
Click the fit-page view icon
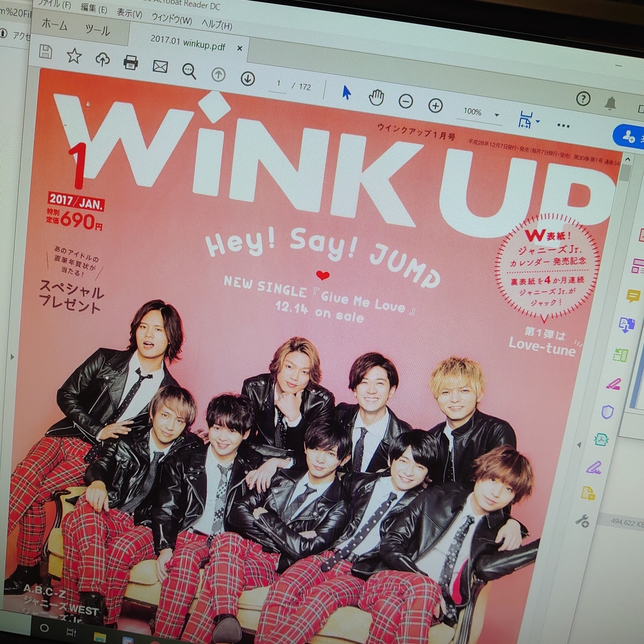tap(525, 120)
